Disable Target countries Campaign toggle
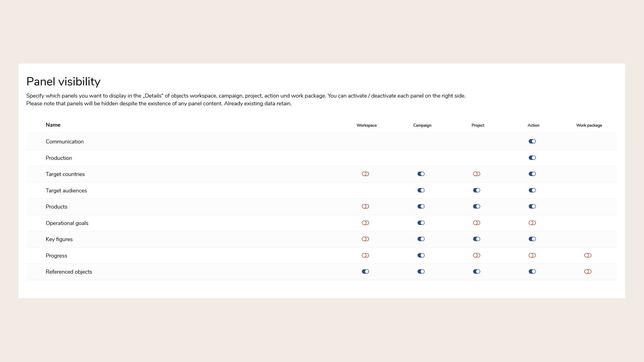The height and width of the screenshot is (362, 644). [421, 174]
